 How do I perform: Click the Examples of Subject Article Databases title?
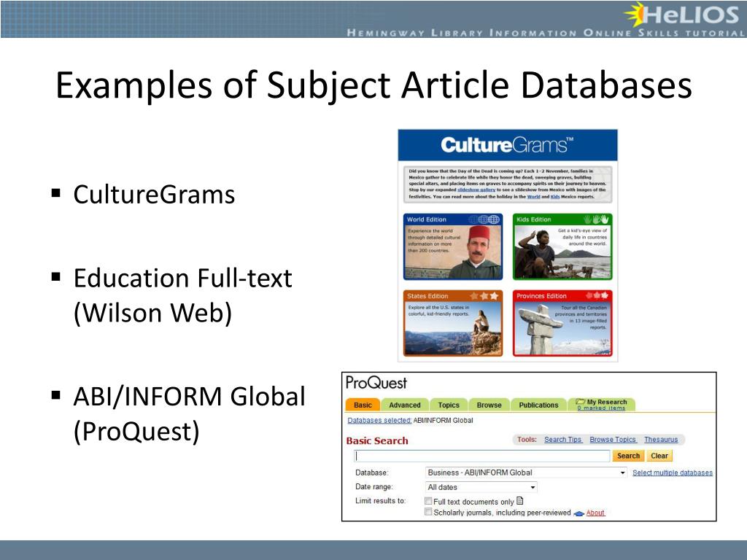tap(373, 86)
